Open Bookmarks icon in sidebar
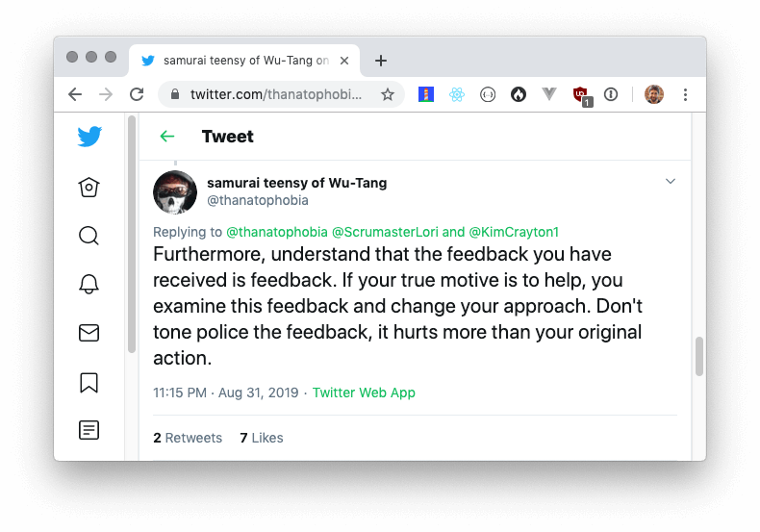Image resolution: width=760 pixels, height=532 pixels. pyautogui.click(x=89, y=382)
